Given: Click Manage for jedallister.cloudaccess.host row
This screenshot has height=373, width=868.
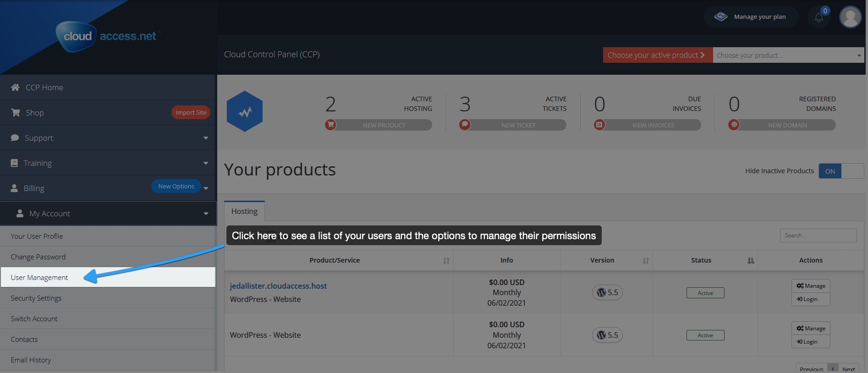Looking at the screenshot, I should 811,286.
